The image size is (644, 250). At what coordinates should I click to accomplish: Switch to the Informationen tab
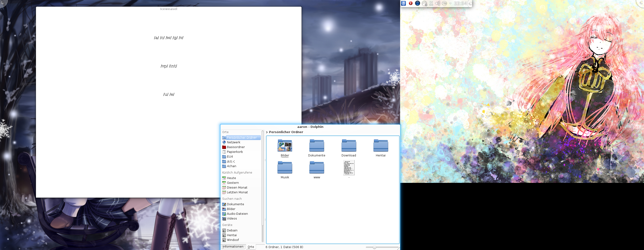tap(233, 247)
